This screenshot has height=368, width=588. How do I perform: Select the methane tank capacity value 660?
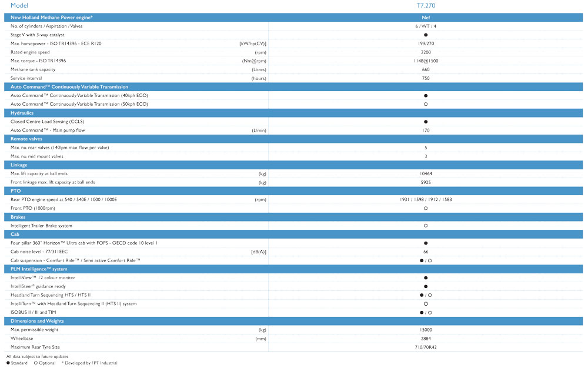pos(426,69)
